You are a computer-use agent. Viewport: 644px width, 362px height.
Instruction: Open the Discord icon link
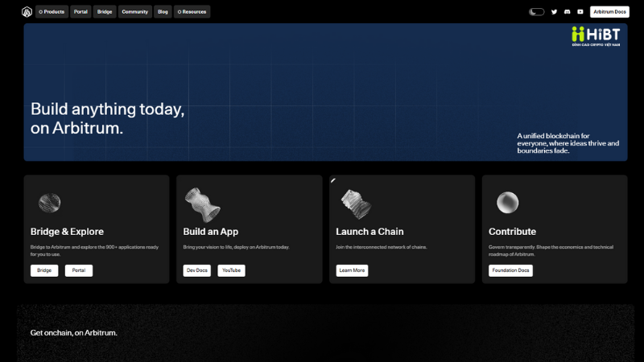click(568, 12)
